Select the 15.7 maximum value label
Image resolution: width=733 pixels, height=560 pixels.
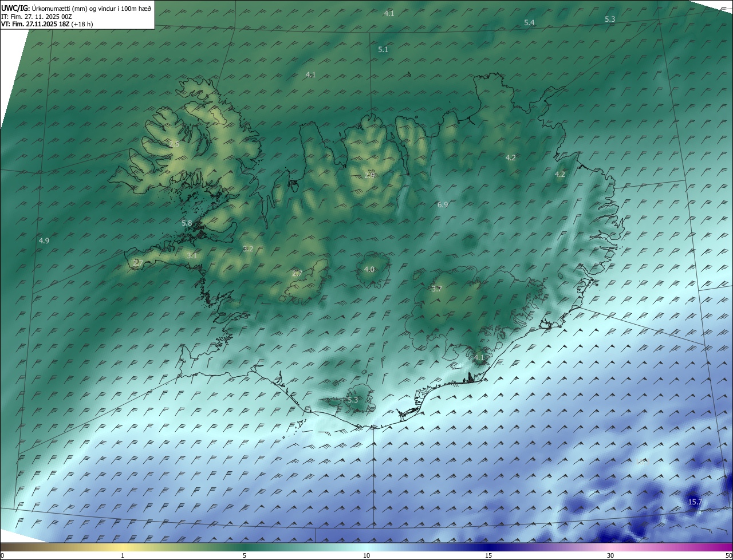pyautogui.click(x=695, y=502)
